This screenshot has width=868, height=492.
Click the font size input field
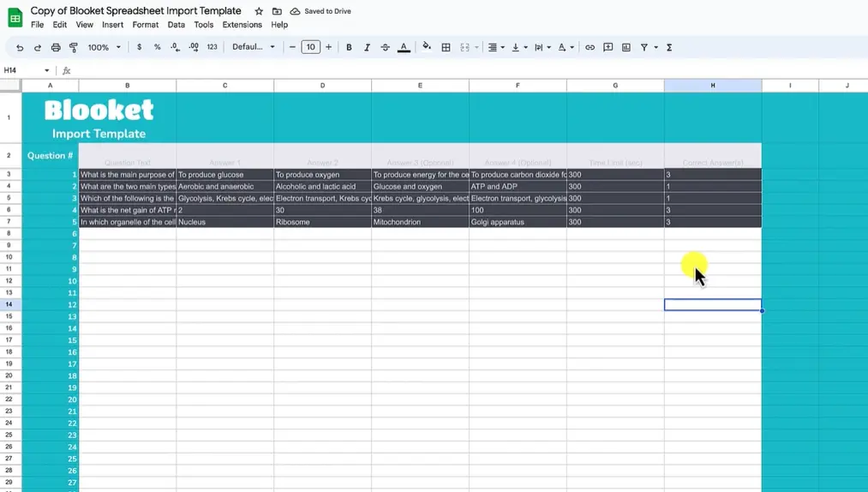point(310,48)
